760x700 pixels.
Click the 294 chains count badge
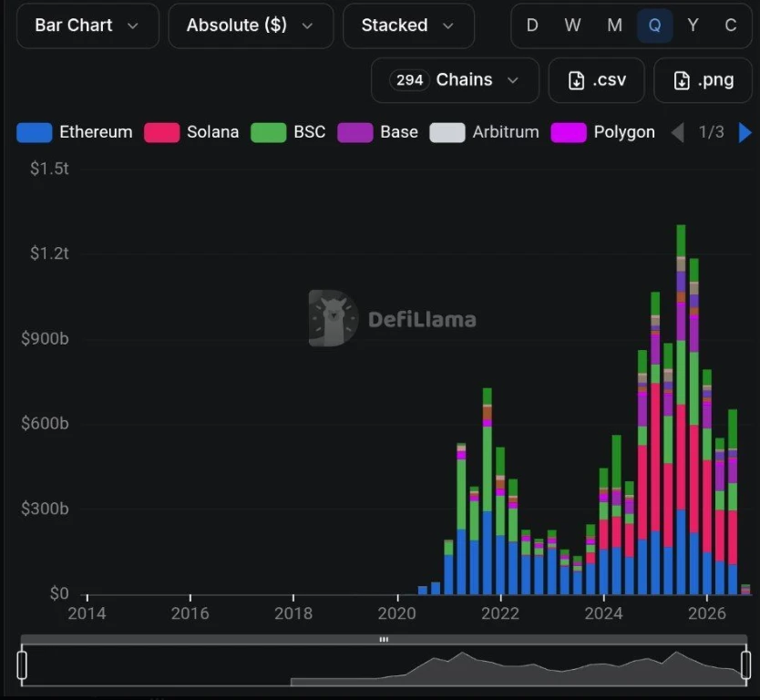click(409, 80)
